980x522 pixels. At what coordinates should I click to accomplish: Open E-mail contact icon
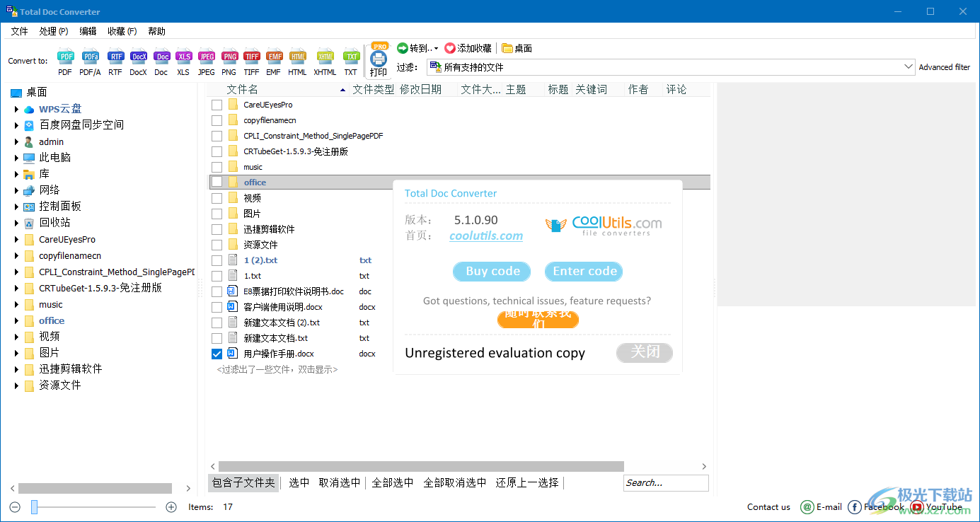click(x=807, y=506)
